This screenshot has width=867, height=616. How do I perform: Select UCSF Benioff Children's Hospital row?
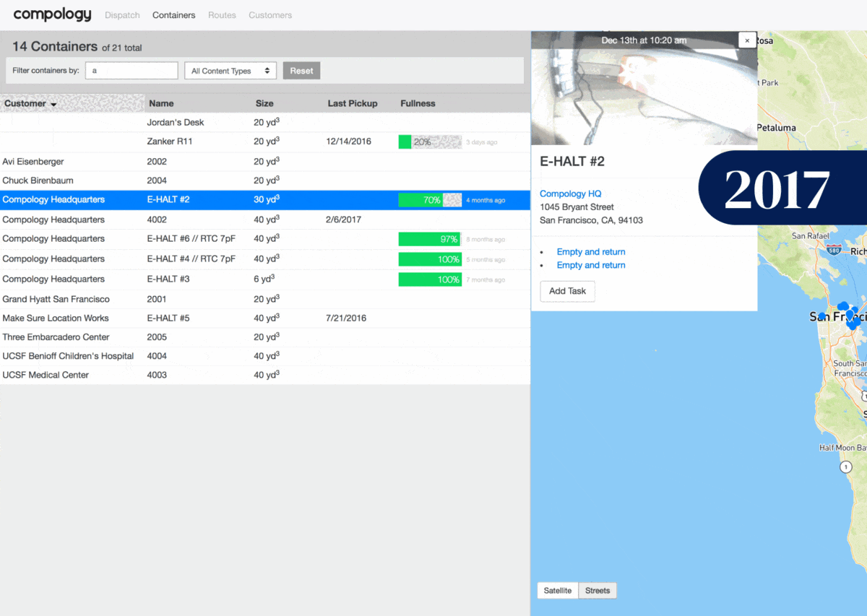[265, 356]
